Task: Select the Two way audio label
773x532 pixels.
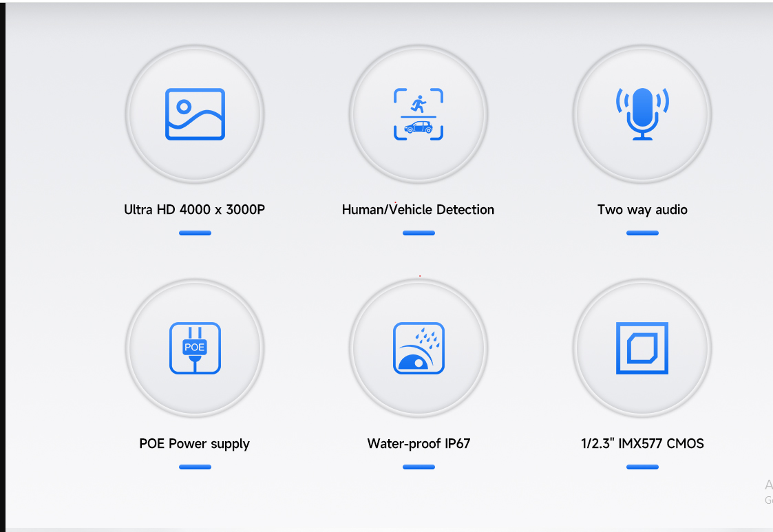Action: click(642, 210)
